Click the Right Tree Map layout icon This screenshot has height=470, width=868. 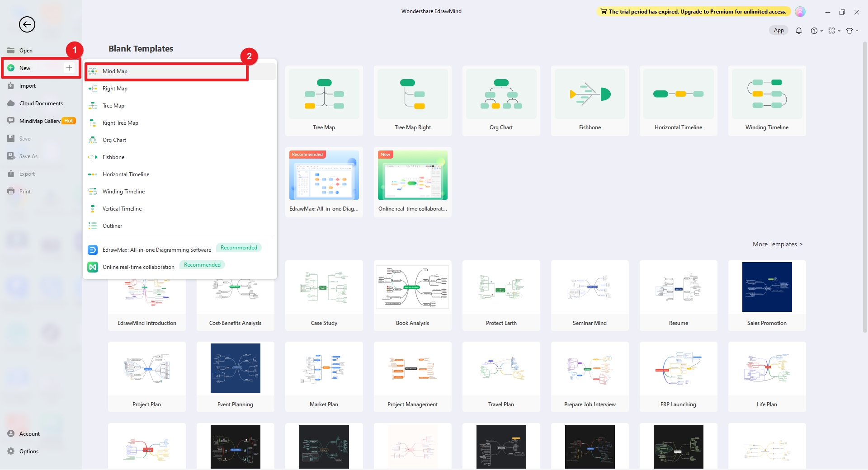93,123
